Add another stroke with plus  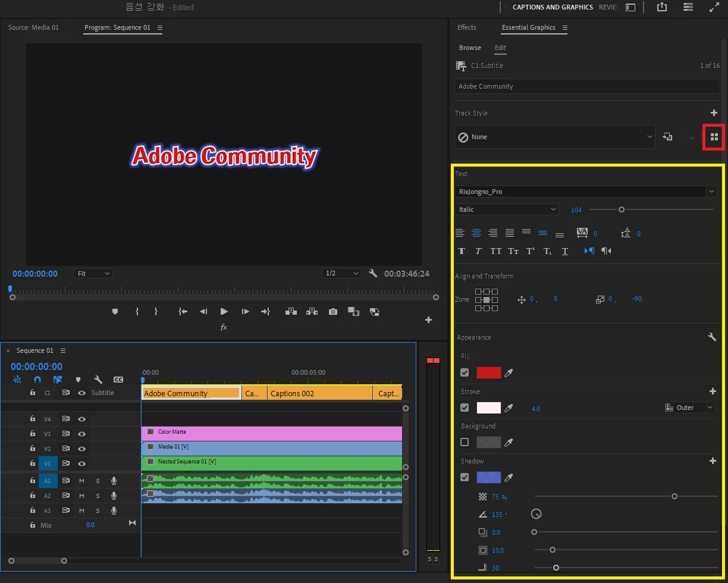(x=713, y=391)
